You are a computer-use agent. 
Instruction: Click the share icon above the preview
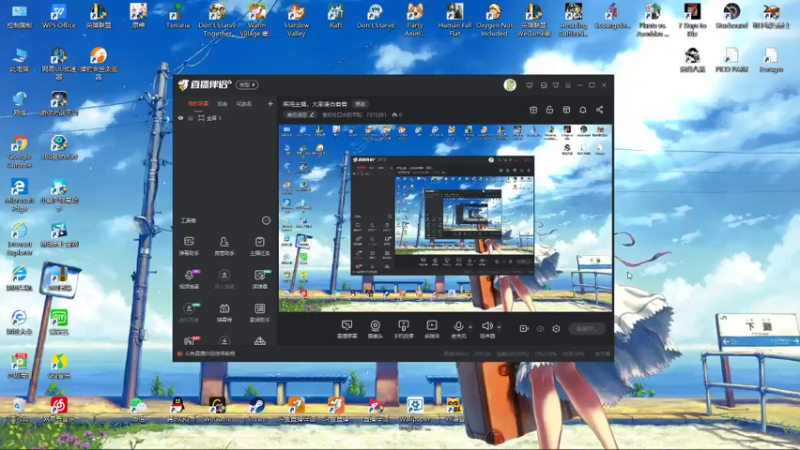pyautogui.click(x=599, y=110)
